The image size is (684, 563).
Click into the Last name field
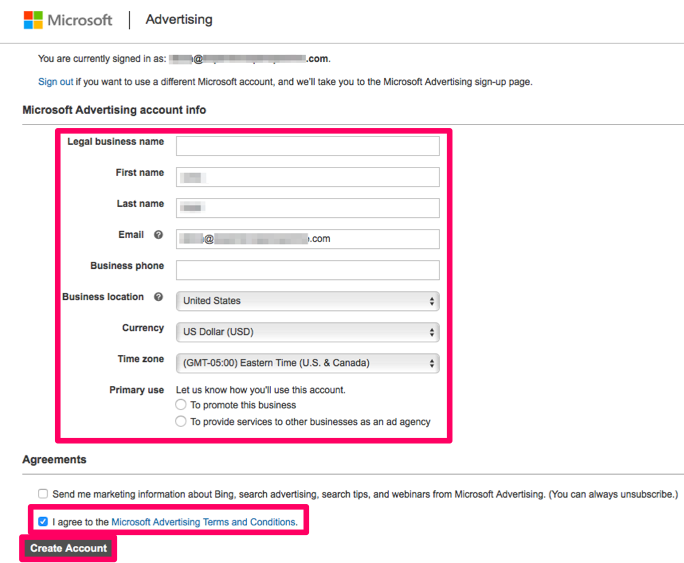click(308, 208)
